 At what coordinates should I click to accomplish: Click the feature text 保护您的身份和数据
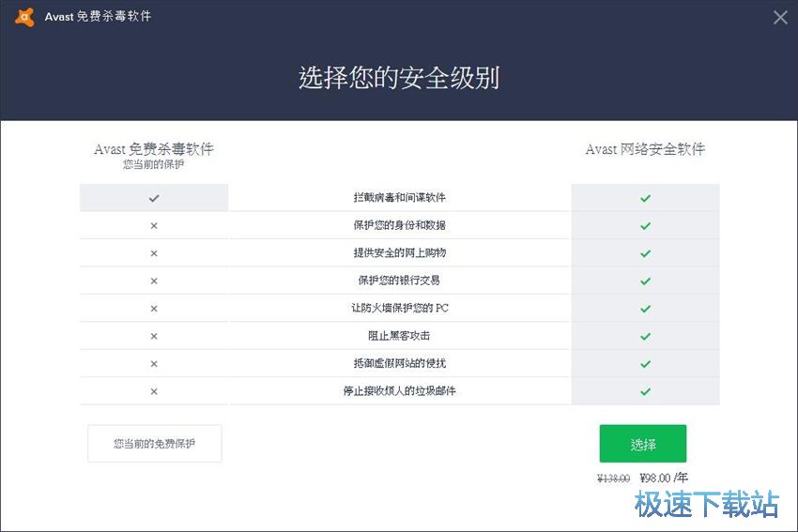coord(400,225)
